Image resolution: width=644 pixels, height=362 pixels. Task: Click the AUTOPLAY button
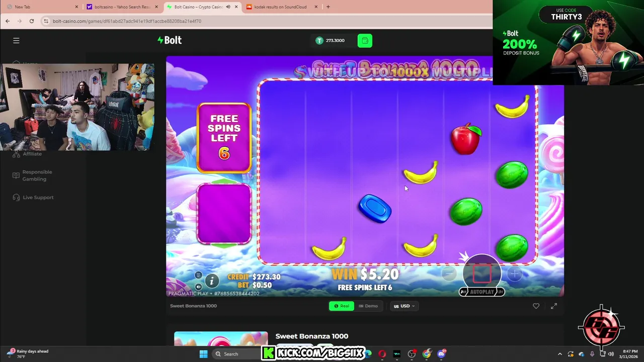[481, 292]
